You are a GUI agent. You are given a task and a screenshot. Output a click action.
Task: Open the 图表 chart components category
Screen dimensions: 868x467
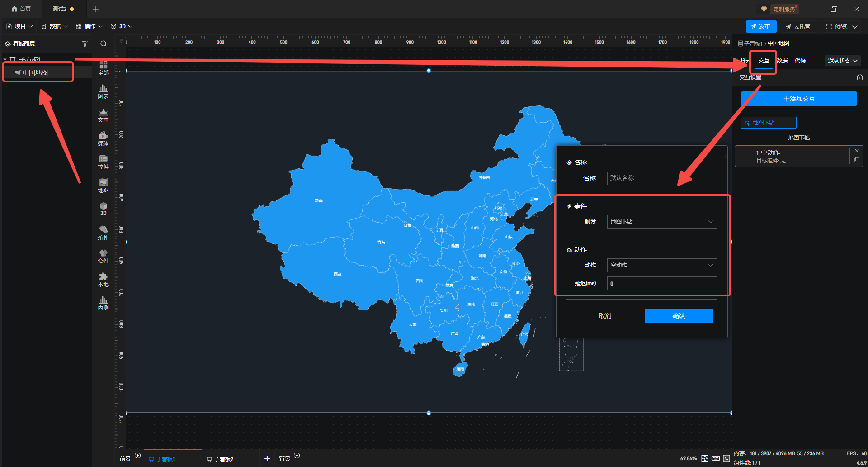click(103, 91)
